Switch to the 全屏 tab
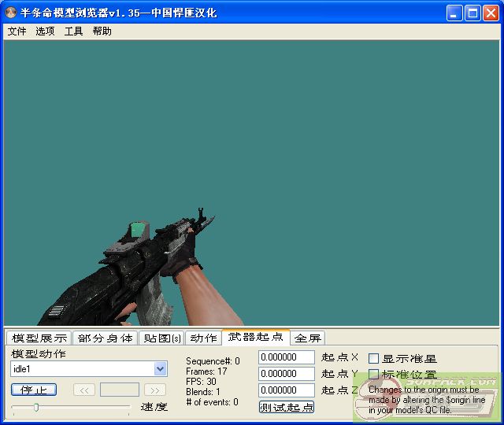 point(308,338)
